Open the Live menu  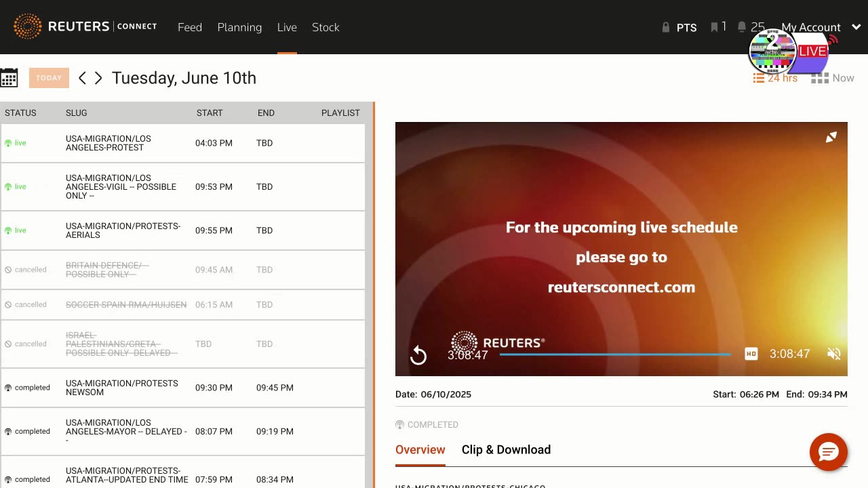[x=287, y=27]
